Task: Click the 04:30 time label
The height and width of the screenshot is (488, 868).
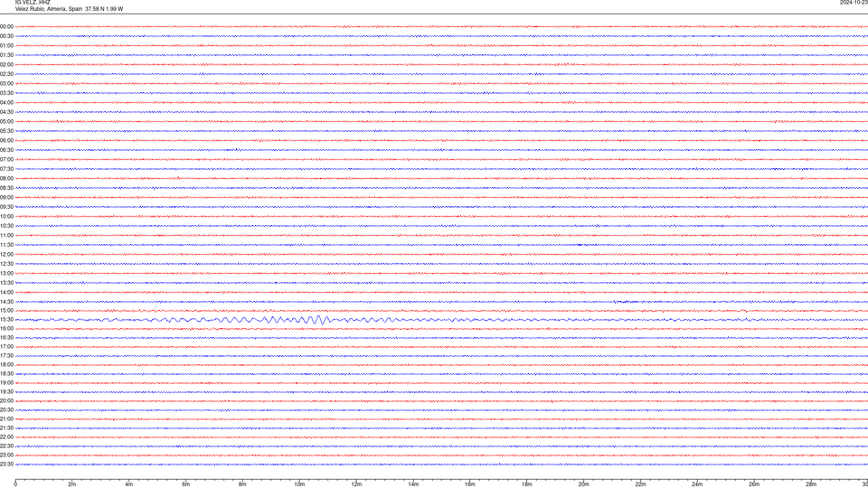Action: [x=6, y=112]
